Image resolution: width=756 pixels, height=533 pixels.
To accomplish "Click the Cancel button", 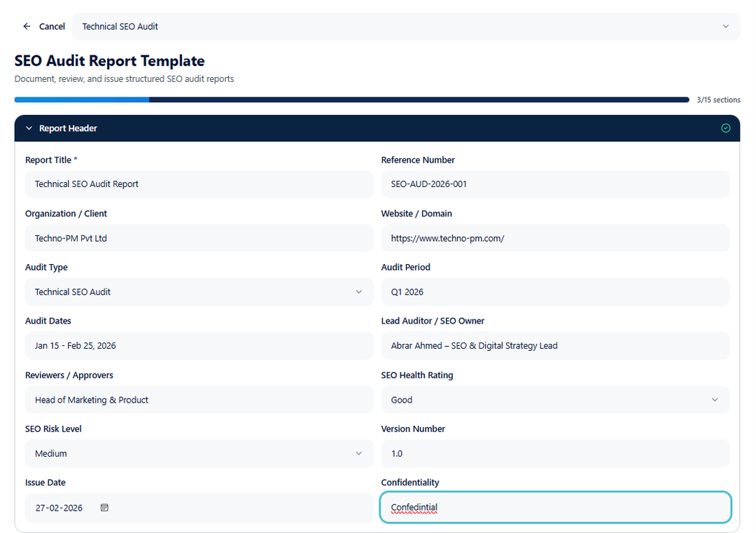I will coord(44,27).
